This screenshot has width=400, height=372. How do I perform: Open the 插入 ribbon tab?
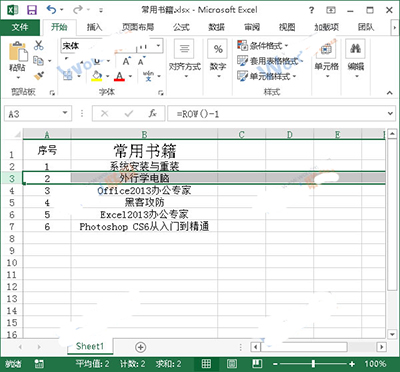coord(94,27)
